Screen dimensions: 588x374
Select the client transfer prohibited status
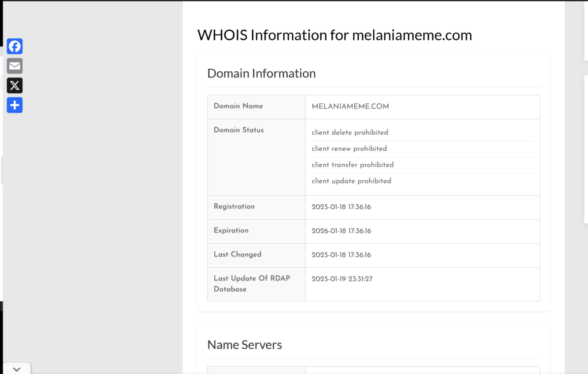tap(353, 165)
